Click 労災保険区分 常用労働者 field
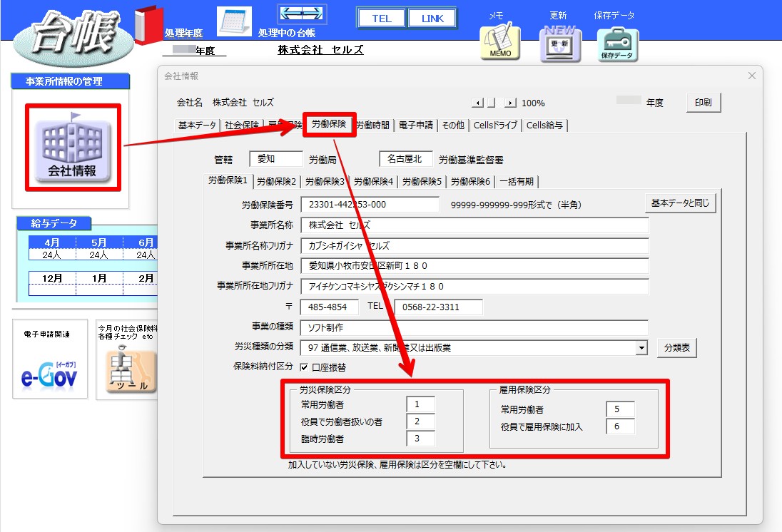 (x=420, y=404)
